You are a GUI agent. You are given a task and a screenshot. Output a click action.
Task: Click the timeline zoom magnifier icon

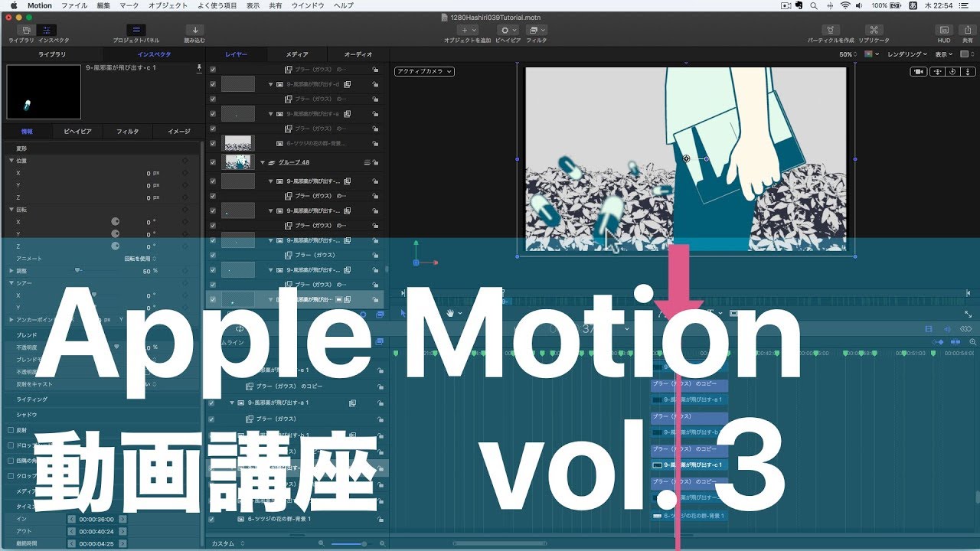tap(973, 341)
